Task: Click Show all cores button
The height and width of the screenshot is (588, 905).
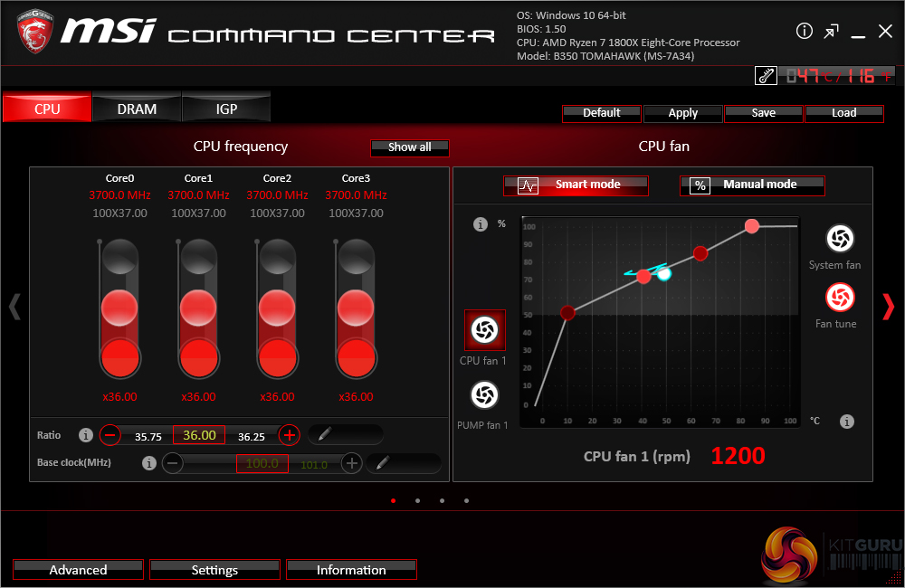Action: (409, 147)
